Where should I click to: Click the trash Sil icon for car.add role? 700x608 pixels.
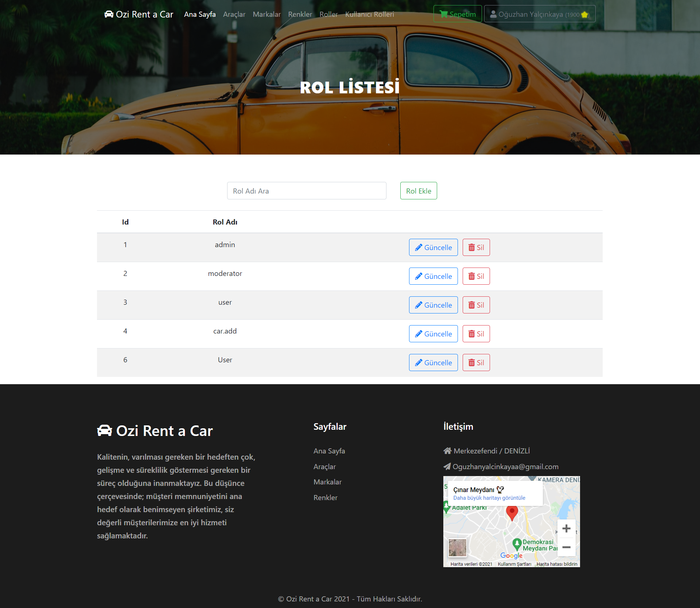[x=471, y=334]
